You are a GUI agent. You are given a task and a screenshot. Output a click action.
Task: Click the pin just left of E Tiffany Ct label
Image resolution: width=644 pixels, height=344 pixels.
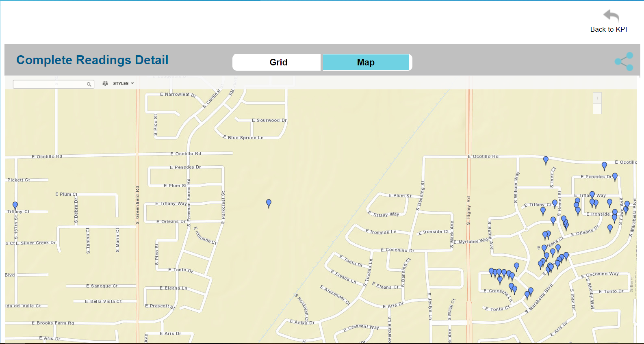(543, 210)
